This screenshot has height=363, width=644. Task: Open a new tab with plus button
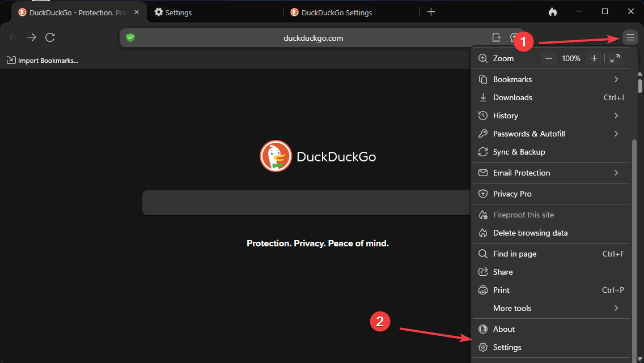431,12
